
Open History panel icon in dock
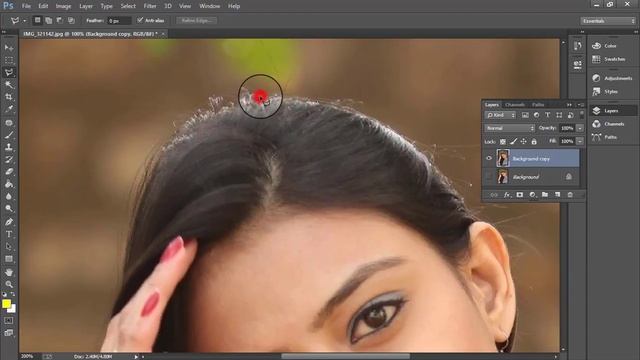577,46
